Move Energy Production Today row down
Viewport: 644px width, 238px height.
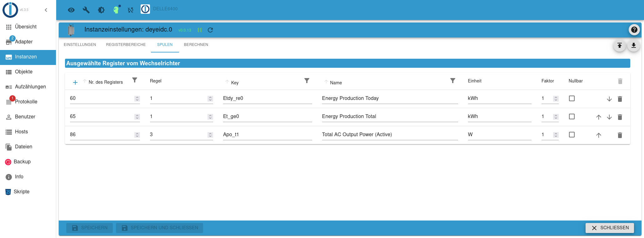coord(609,99)
